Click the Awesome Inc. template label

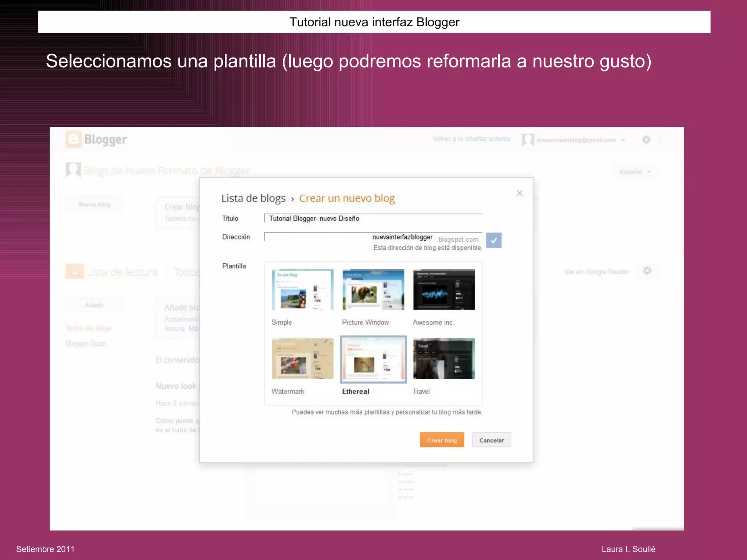(x=434, y=322)
